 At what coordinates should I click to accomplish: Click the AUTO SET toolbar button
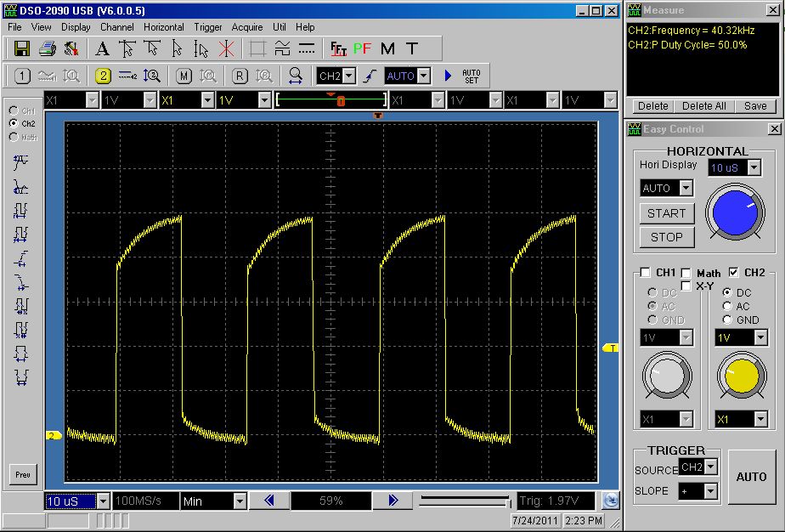click(471, 76)
